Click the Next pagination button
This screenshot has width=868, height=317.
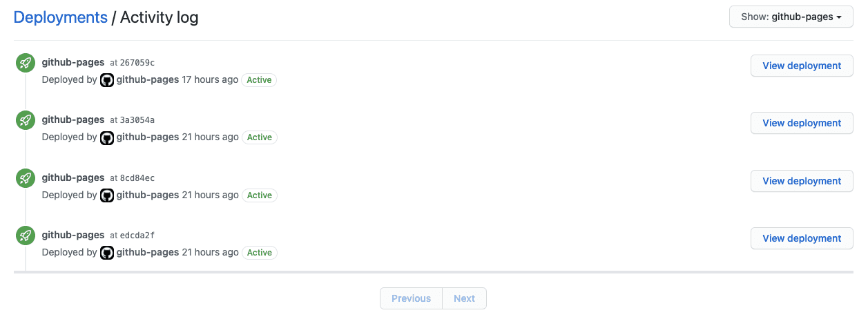tap(464, 298)
